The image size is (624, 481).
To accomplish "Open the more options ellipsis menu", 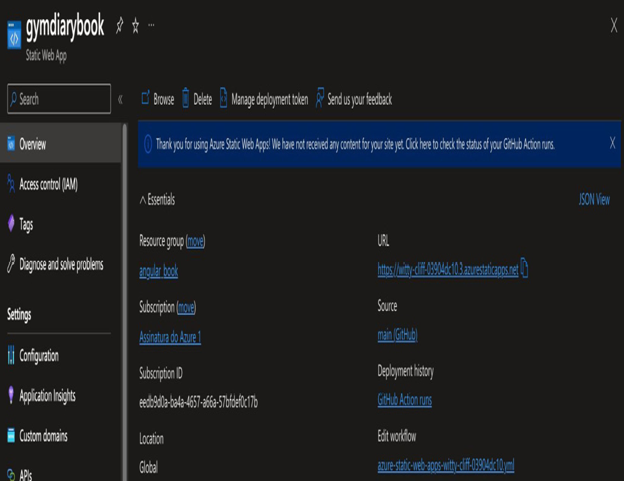I will click(x=151, y=25).
